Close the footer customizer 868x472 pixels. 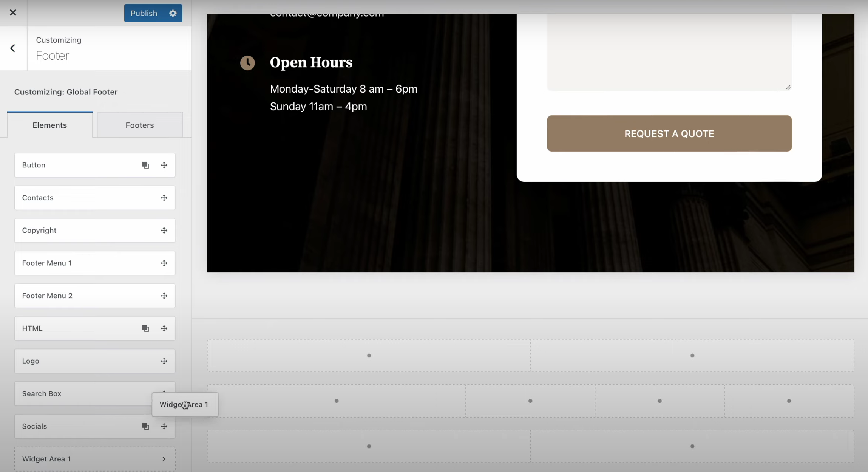13,12
